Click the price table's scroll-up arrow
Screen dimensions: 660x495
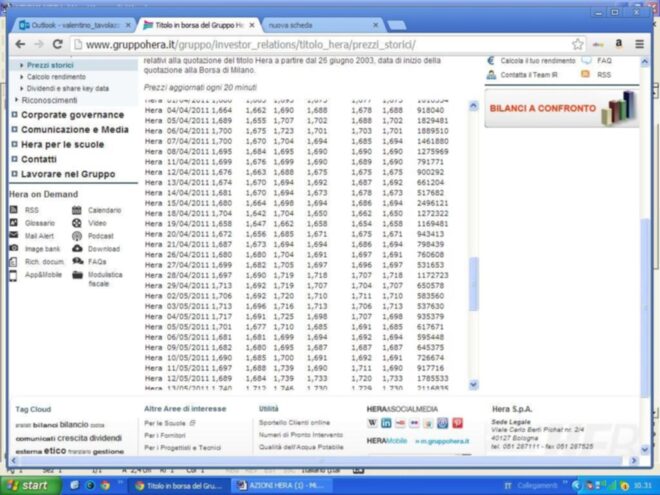pos(474,104)
